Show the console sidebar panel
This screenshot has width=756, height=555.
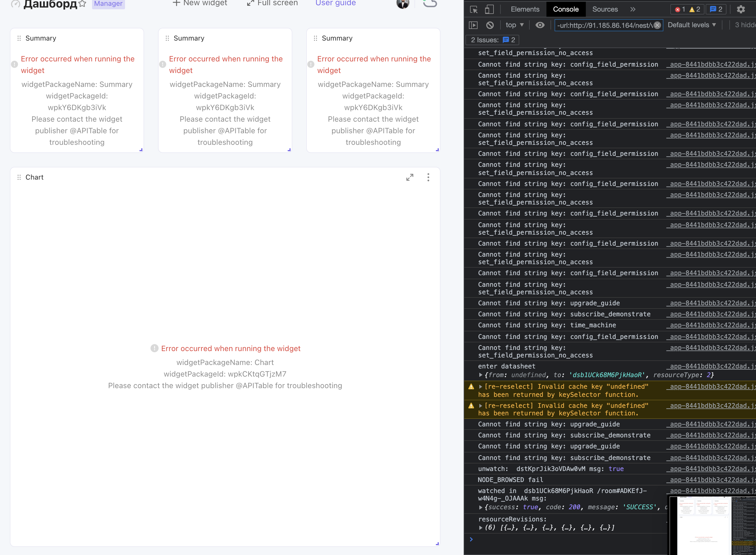(x=473, y=25)
